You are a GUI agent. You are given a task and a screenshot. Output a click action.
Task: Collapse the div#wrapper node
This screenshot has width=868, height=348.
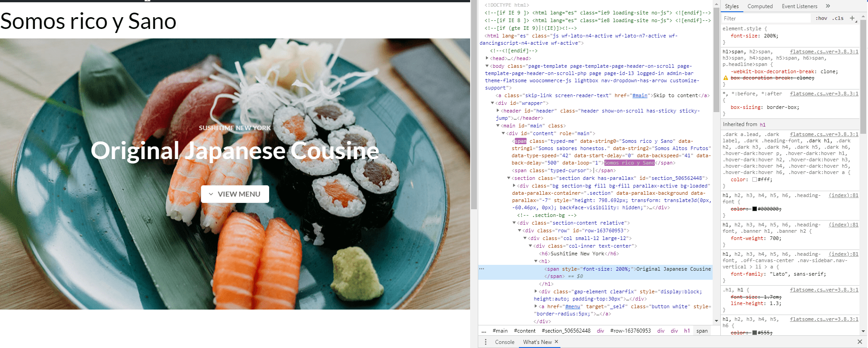pyautogui.click(x=492, y=103)
